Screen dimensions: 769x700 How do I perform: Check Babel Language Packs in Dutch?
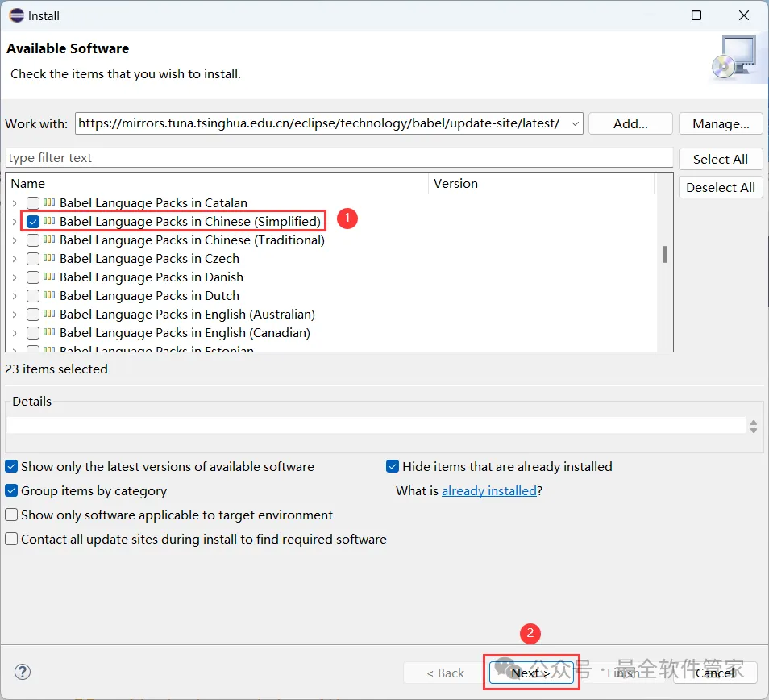click(33, 296)
